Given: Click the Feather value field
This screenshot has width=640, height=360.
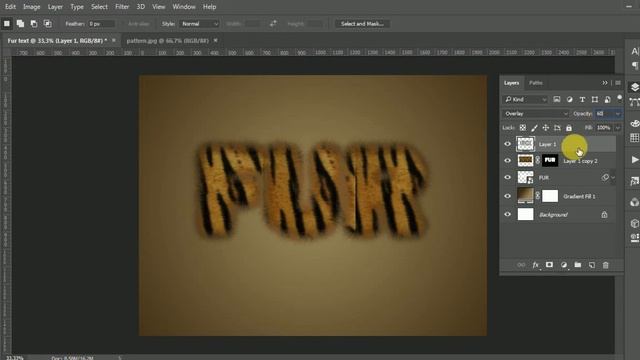Looking at the screenshot, I should pos(101,24).
